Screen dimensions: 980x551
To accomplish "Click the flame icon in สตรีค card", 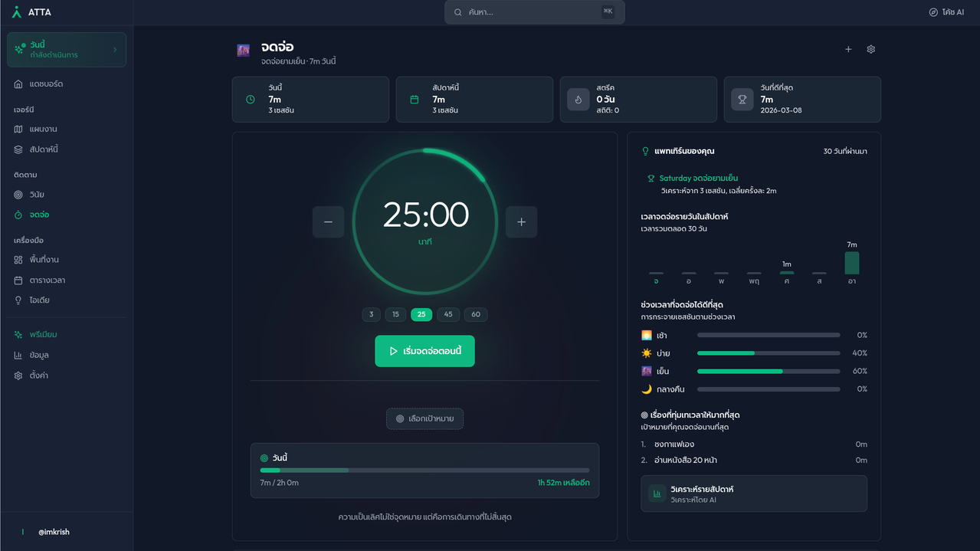I will pos(578,100).
